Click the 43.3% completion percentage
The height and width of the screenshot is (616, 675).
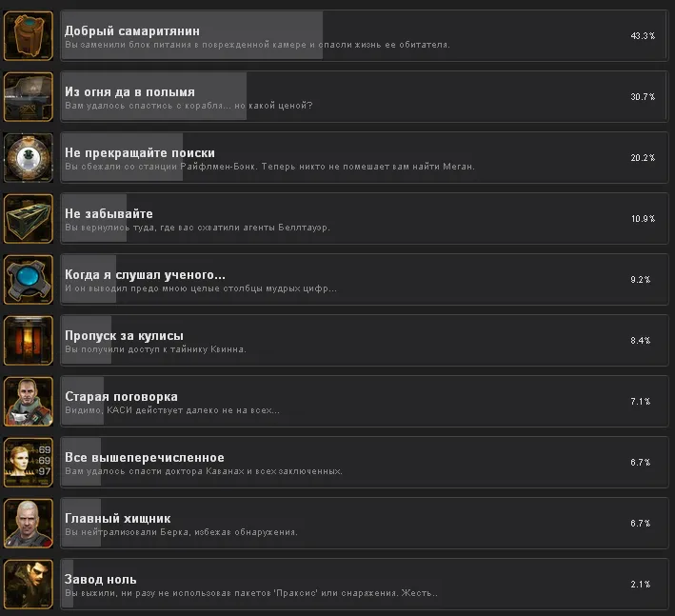point(643,36)
